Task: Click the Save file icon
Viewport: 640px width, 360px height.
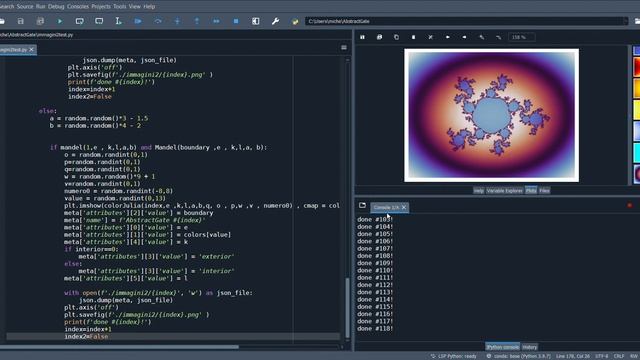Action: tap(20, 21)
